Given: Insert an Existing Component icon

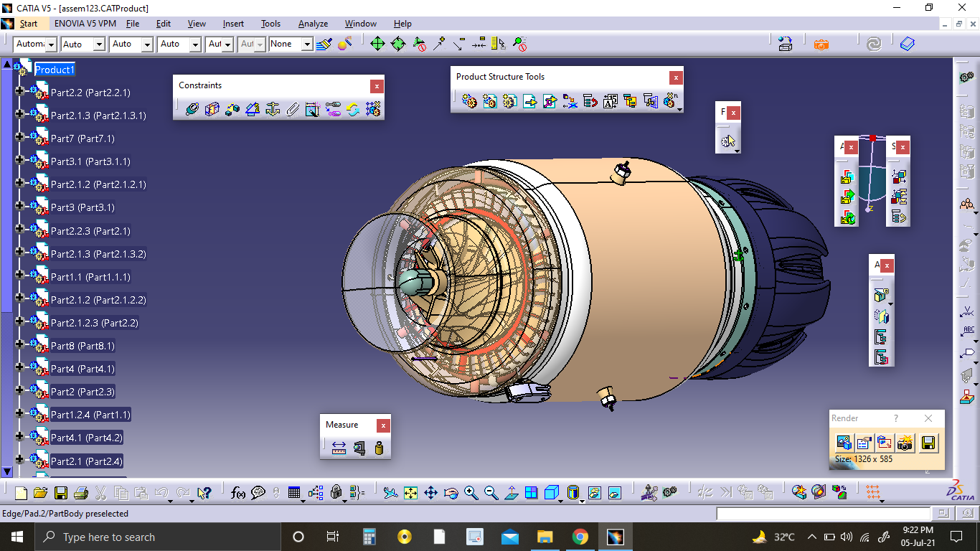Looking at the screenshot, I should pyautogui.click(x=529, y=101).
